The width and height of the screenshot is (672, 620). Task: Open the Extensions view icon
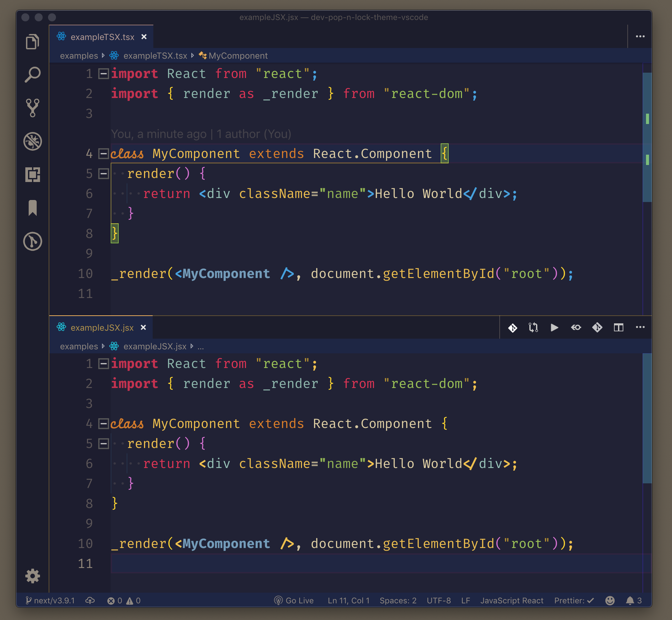coord(33,174)
